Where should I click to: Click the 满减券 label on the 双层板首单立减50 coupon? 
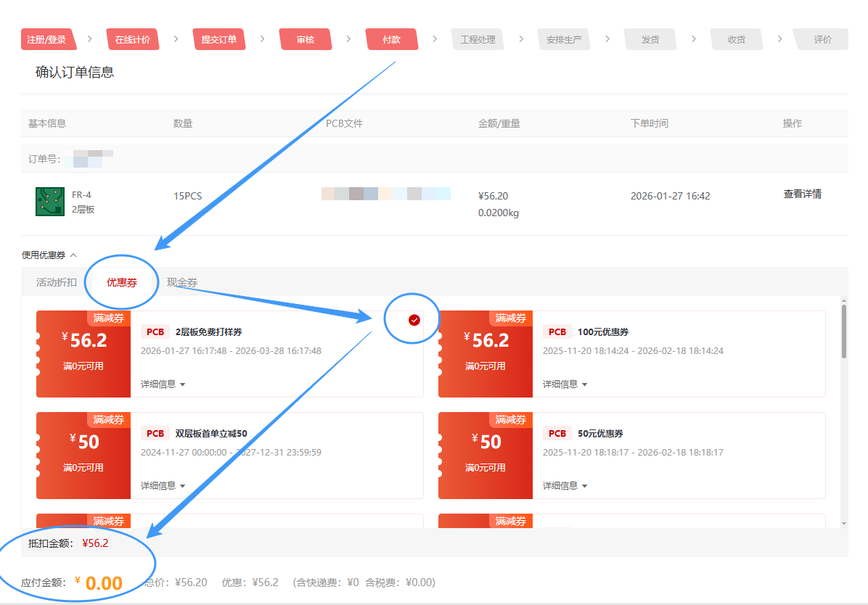[x=108, y=419]
